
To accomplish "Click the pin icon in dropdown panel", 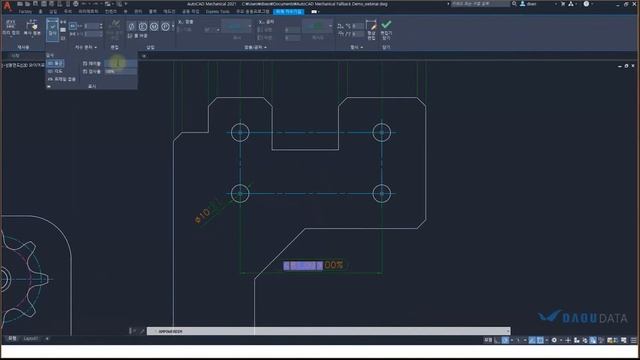I will 49,87.
